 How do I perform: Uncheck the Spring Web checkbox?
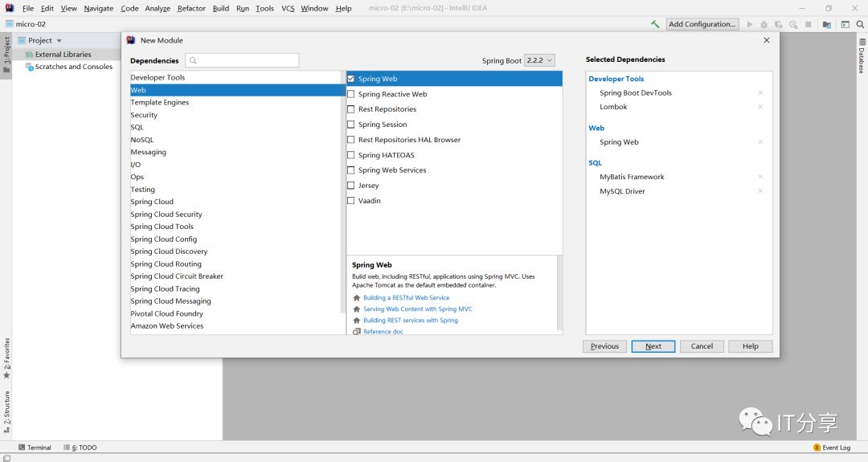tap(351, 79)
